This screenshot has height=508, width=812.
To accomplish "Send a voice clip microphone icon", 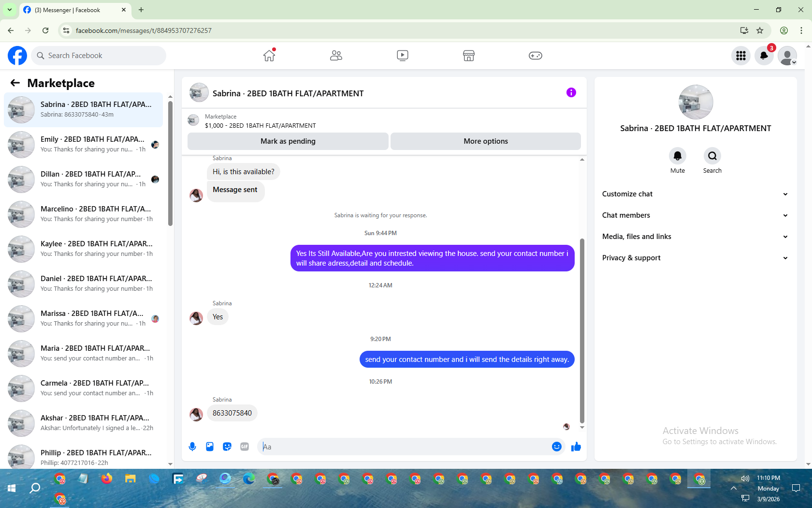I will [x=192, y=447].
